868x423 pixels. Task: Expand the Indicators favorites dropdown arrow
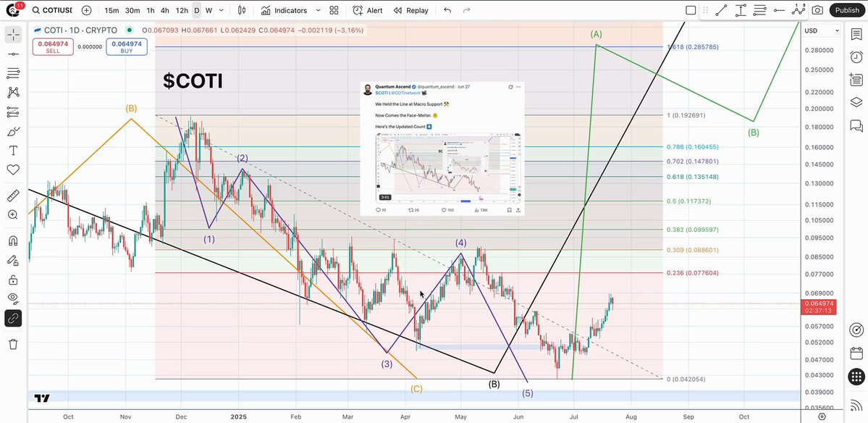(x=318, y=10)
